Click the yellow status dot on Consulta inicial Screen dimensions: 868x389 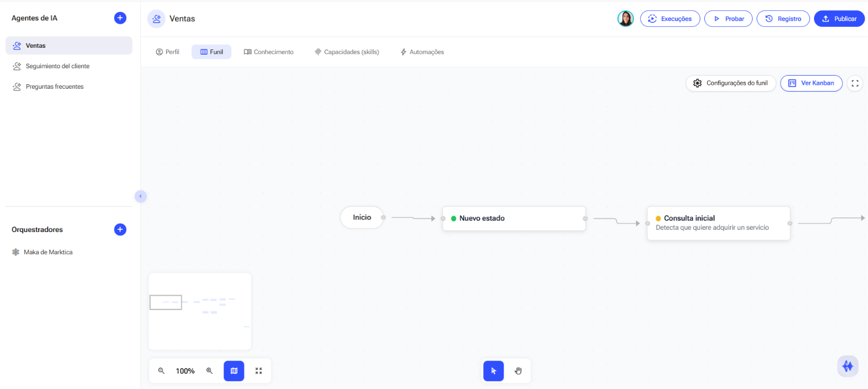tap(658, 218)
